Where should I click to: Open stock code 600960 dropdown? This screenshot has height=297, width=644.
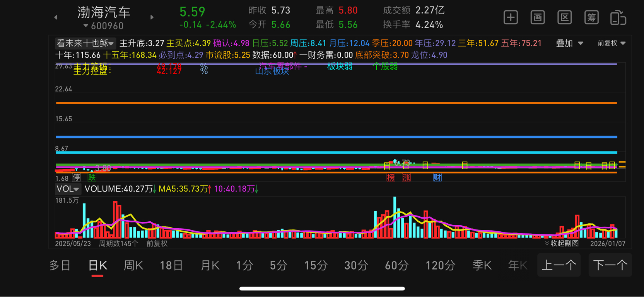click(x=103, y=26)
